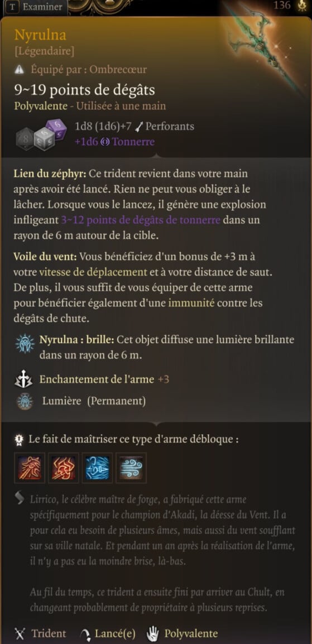Click the gold weight icon near 136
This screenshot has width=312, height=644.
[x=302, y=6]
